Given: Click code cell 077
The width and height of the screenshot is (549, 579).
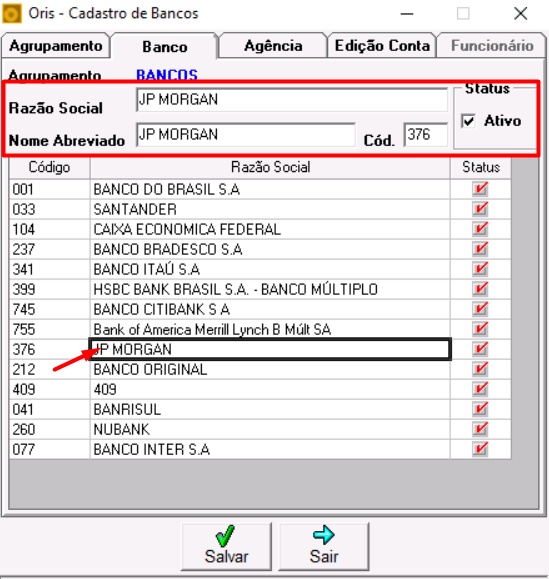Looking at the screenshot, I should point(49,449).
